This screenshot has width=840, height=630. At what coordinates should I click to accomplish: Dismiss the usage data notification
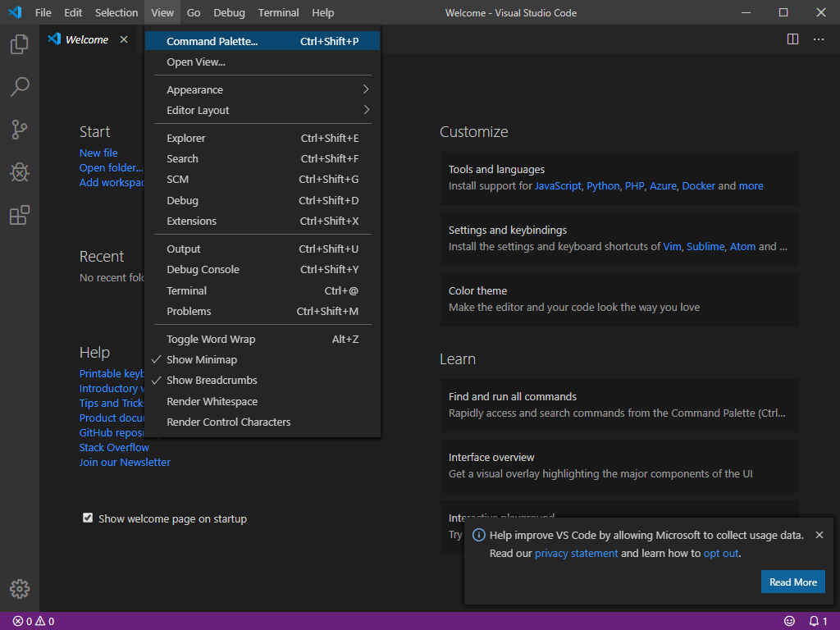coord(819,535)
